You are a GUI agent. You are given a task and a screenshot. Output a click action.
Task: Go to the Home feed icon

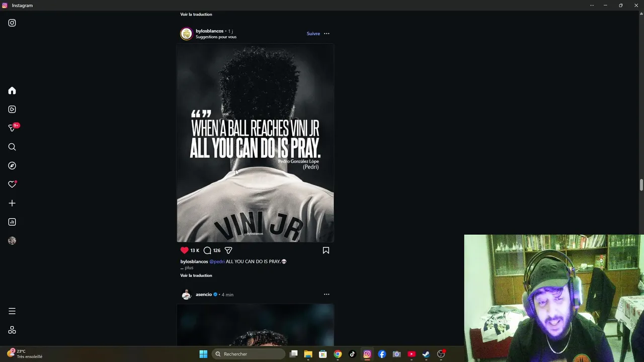12,90
